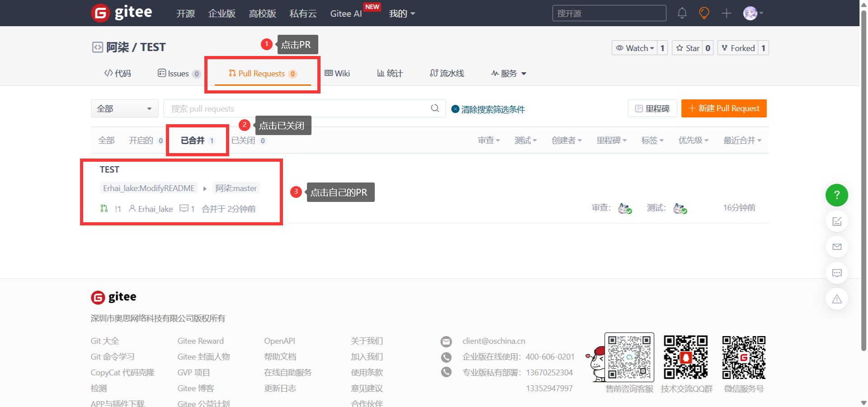This screenshot has width=868, height=407.
Task: Open the TEST pull request title link
Action: pyautogui.click(x=109, y=169)
